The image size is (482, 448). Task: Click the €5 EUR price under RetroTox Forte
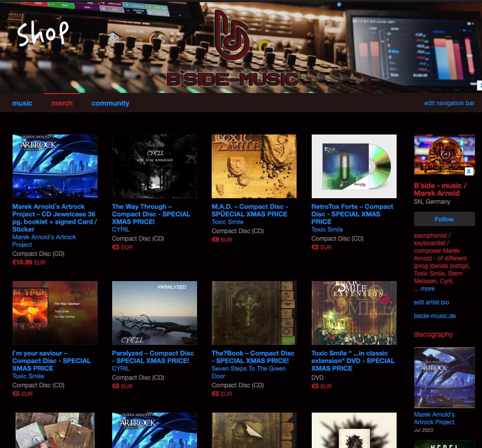coord(321,247)
